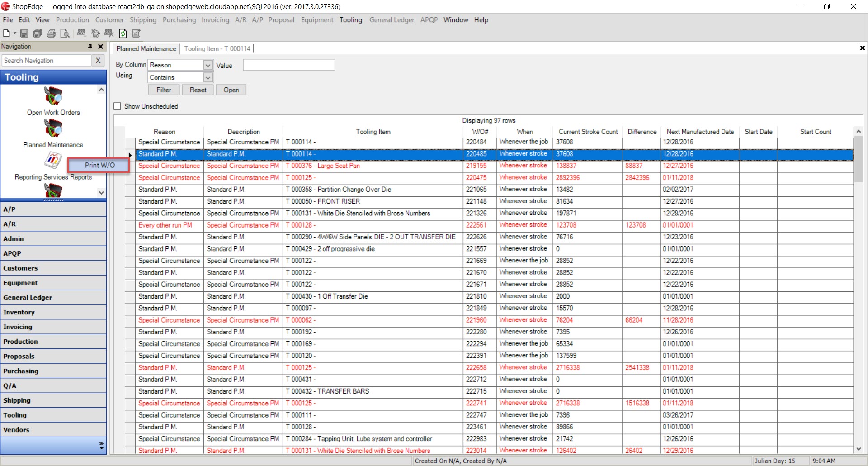868x466 pixels.
Task: Clear the Search Navigation box with X
Action: [x=98, y=60]
